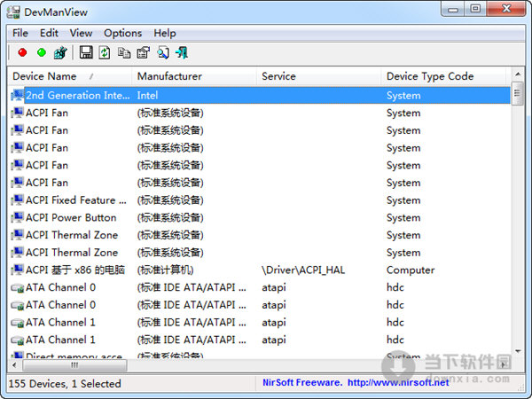Click the Intel manufacturer cell
This screenshot has height=399, width=532.
[147, 96]
